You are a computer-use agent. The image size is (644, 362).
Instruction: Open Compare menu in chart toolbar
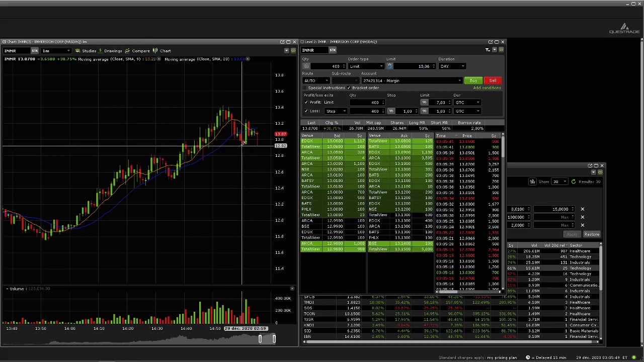137,51
